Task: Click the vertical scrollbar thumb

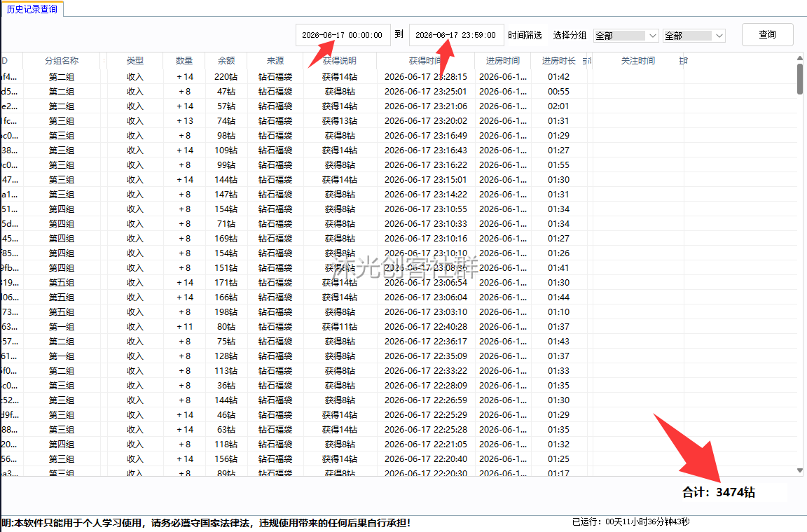Action: [800, 78]
